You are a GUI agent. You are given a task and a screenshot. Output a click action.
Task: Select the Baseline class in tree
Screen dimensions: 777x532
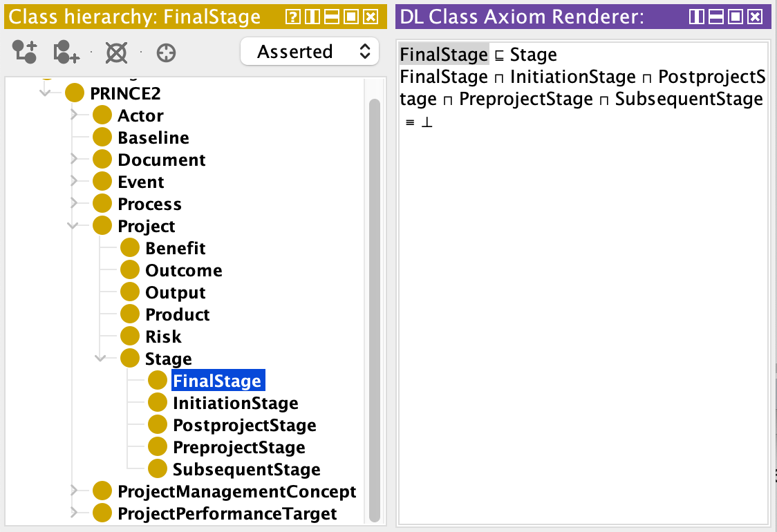(153, 137)
